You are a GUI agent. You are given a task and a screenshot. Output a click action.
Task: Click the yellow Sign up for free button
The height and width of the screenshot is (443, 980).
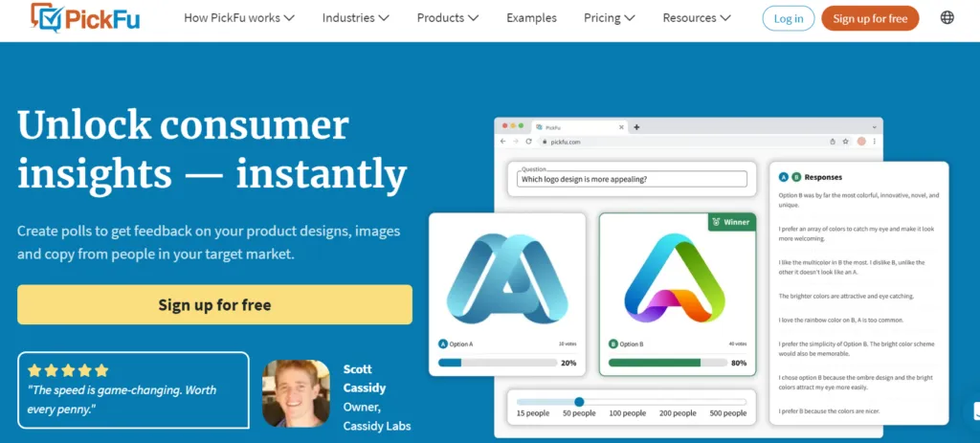(214, 305)
